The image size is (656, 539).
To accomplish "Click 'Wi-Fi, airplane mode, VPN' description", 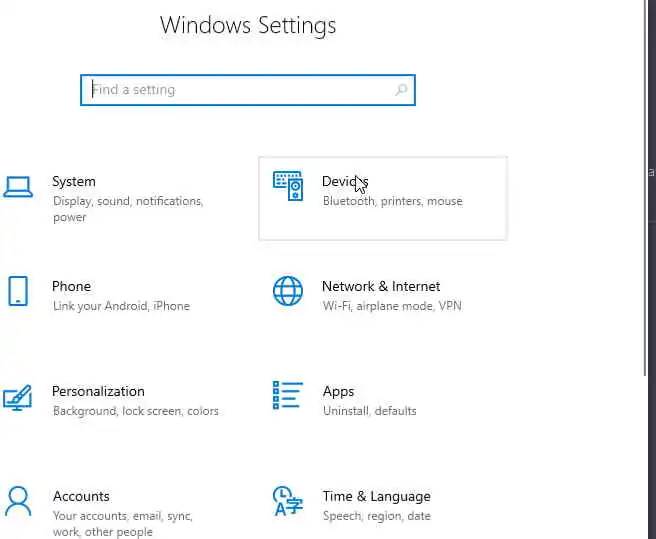I will point(392,306).
